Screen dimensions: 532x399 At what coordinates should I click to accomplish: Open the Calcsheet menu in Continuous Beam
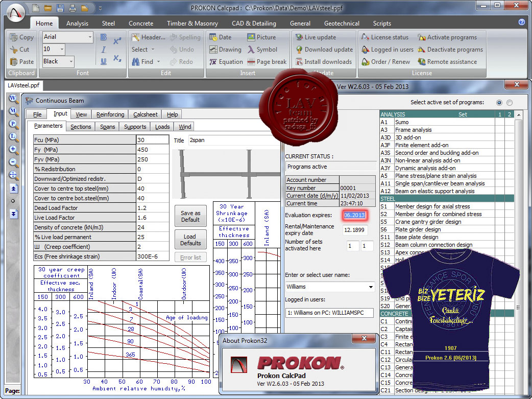pos(145,114)
